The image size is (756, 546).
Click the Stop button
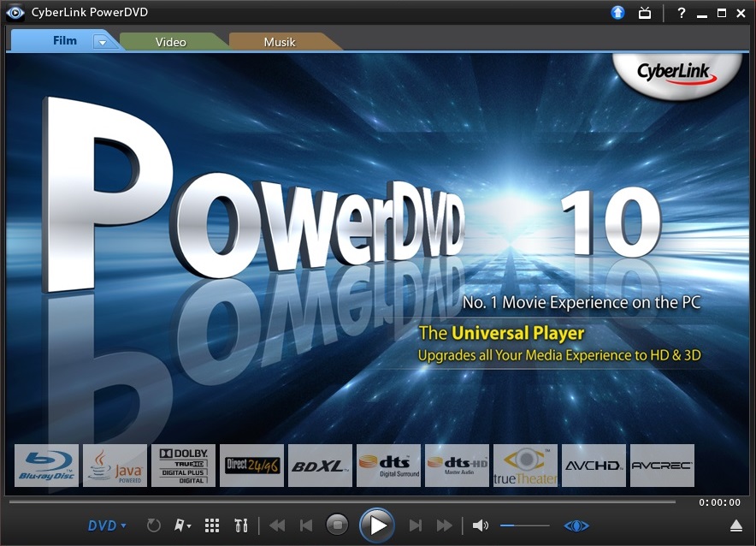coord(337,525)
